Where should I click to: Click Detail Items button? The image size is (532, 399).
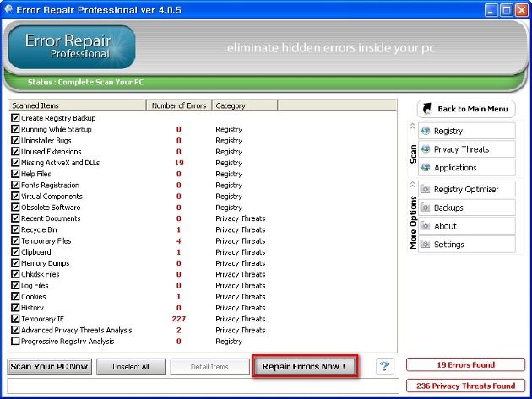pyautogui.click(x=209, y=366)
